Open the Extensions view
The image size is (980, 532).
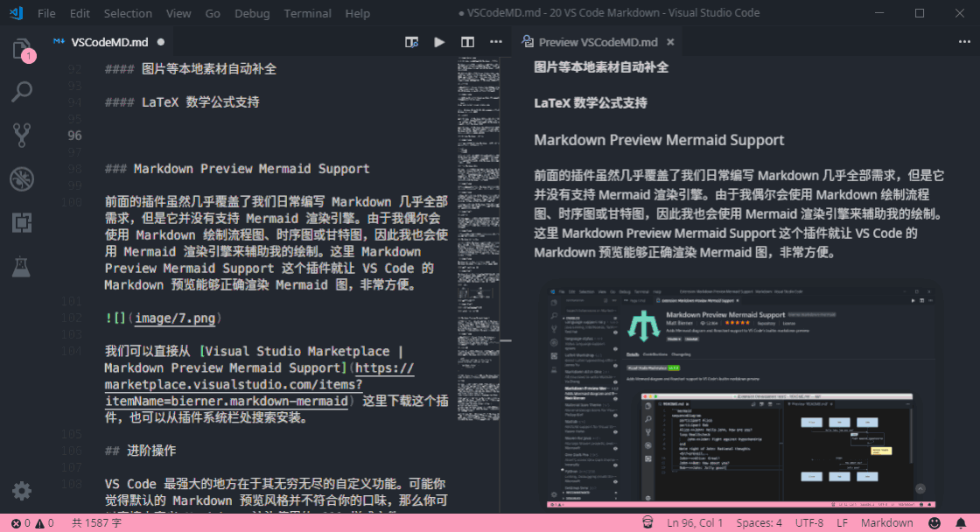point(22,222)
